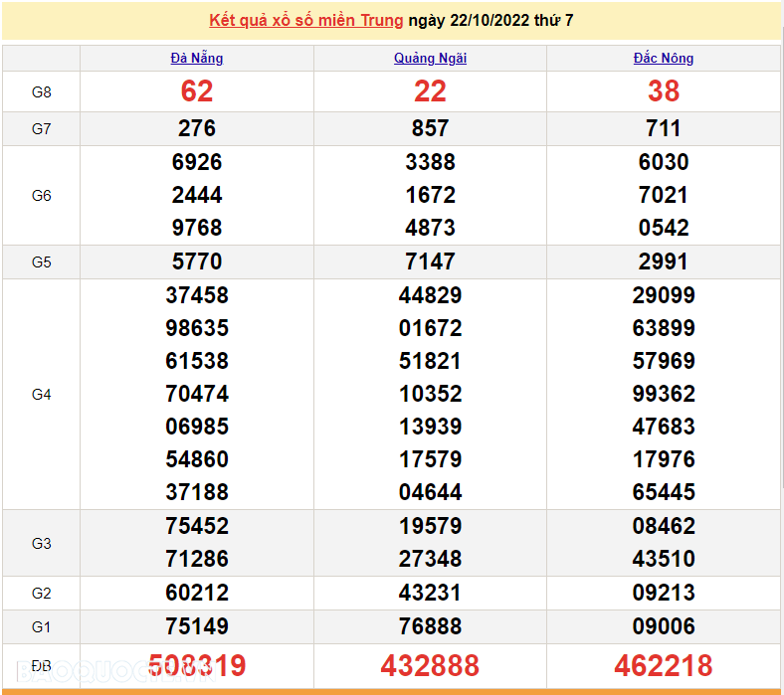Click G6 result 2444
This screenshot has width=784, height=695.
pyautogui.click(x=197, y=195)
